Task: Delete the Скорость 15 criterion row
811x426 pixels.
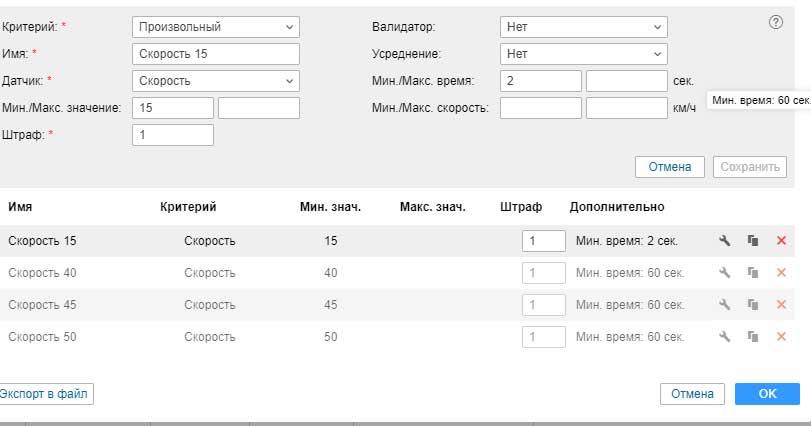Action: coord(781,241)
